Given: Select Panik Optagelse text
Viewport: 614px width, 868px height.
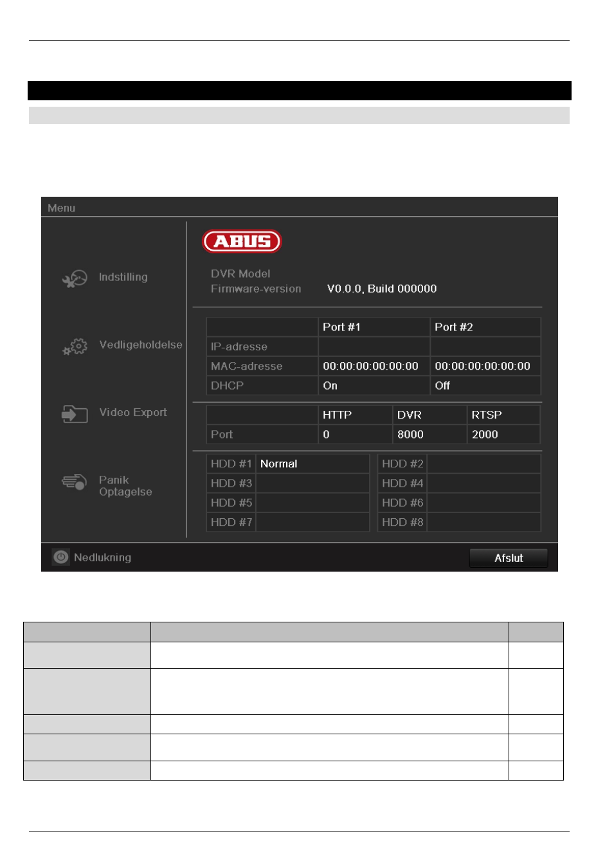Looking at the screenshot, I should point(125,486).
